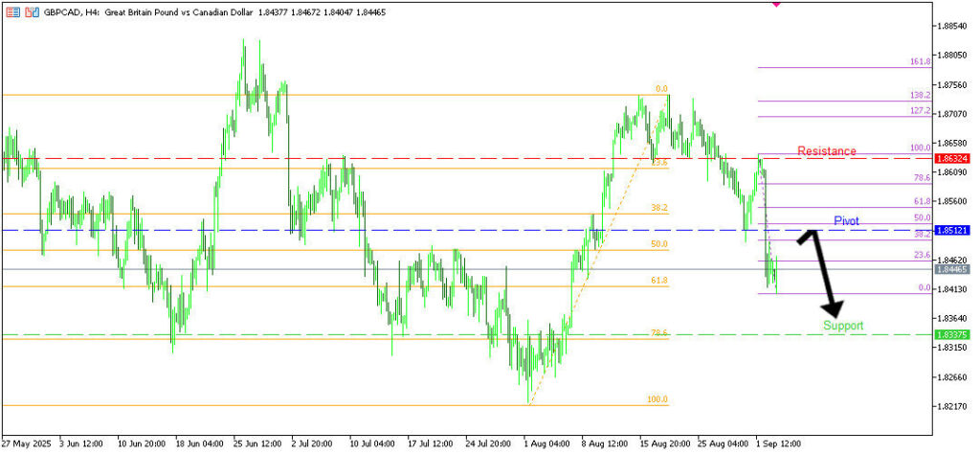Viewport: 980px width, 454px height.
Task: Click the red 1.86324 price tag
Action: coord(953,158)
